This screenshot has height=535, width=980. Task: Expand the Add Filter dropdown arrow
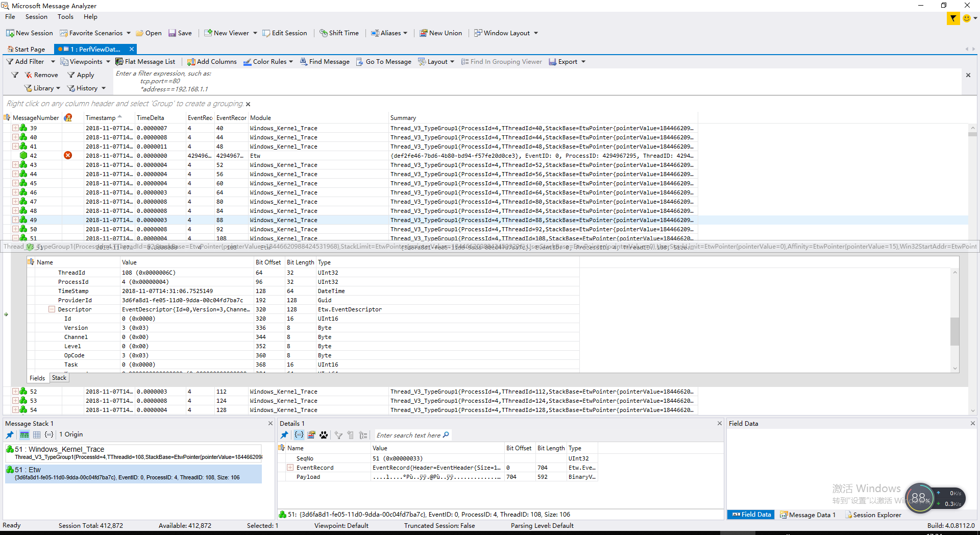[53, 62]
